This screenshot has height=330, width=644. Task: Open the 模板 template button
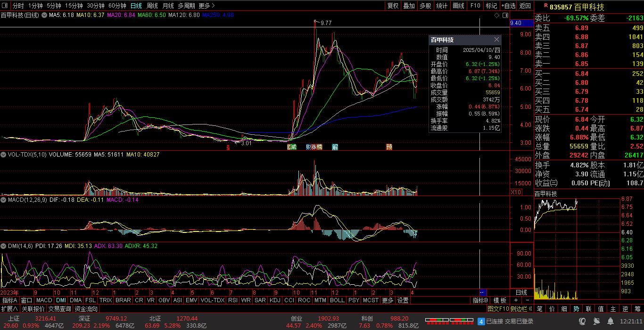point(500,300)
